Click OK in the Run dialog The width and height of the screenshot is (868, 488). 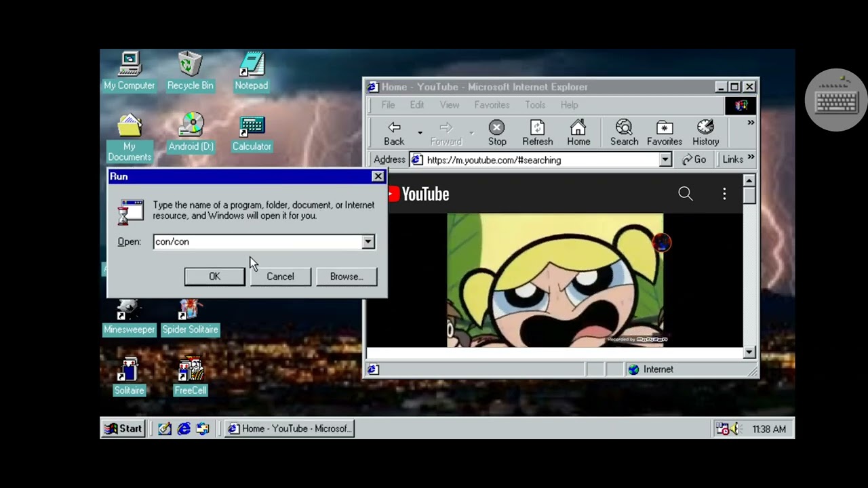click(214, 277)
